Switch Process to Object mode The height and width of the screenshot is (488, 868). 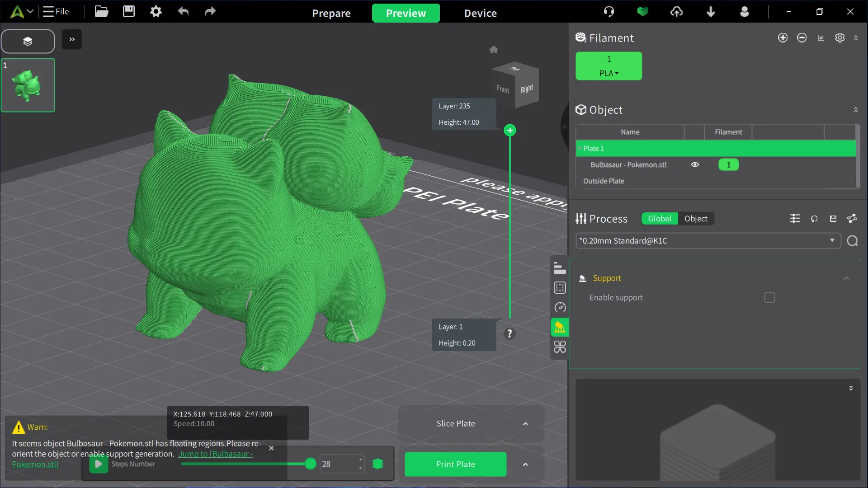(696, 219)
